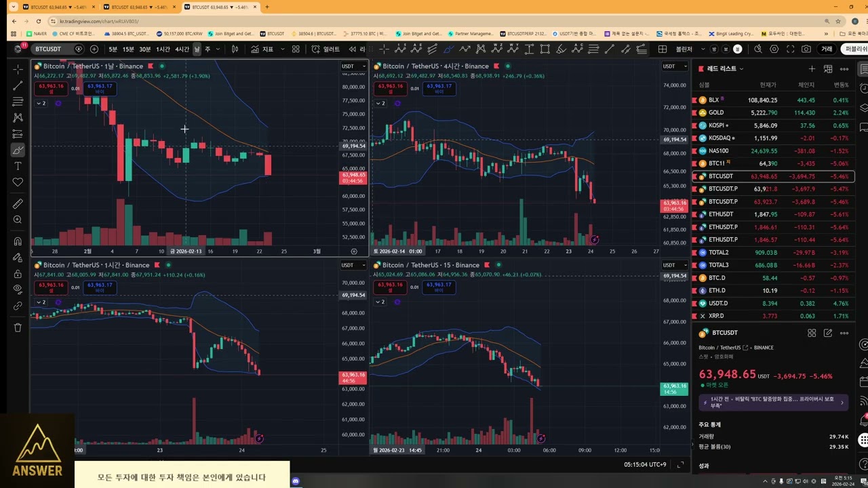Switch to the 15분 timeframe
Screen dimensions: 868x488
pyautogui.click(x=128, y=49)
